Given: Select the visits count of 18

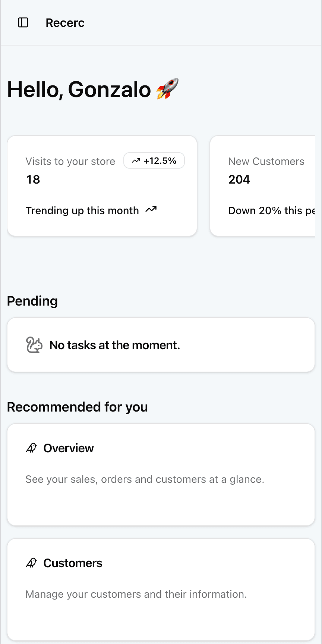Looking at the screenshot, I should pyautogui.click(x=33, y=179).
